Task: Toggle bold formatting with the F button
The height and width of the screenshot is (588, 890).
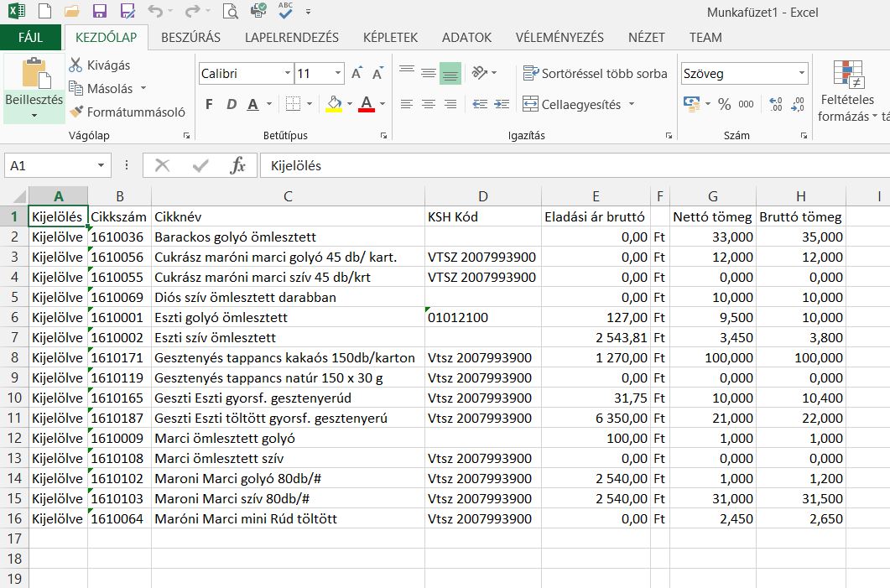Action: [209, 105]
